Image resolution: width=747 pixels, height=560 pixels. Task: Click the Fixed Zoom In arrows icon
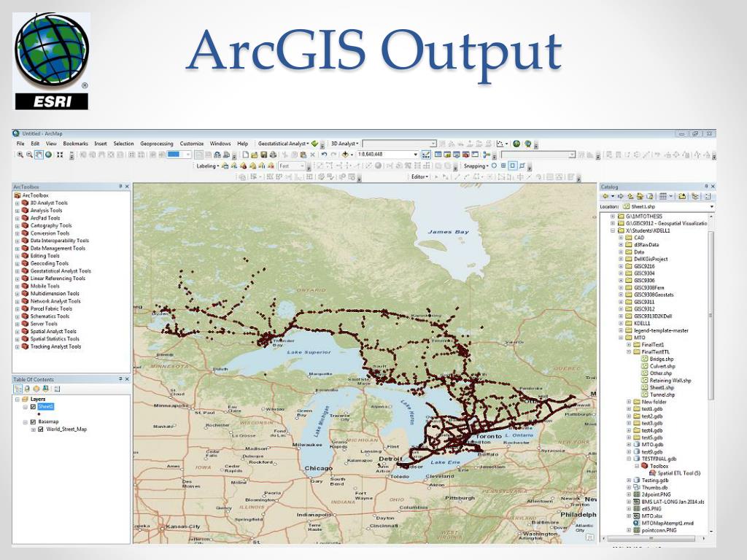point(60,155)
